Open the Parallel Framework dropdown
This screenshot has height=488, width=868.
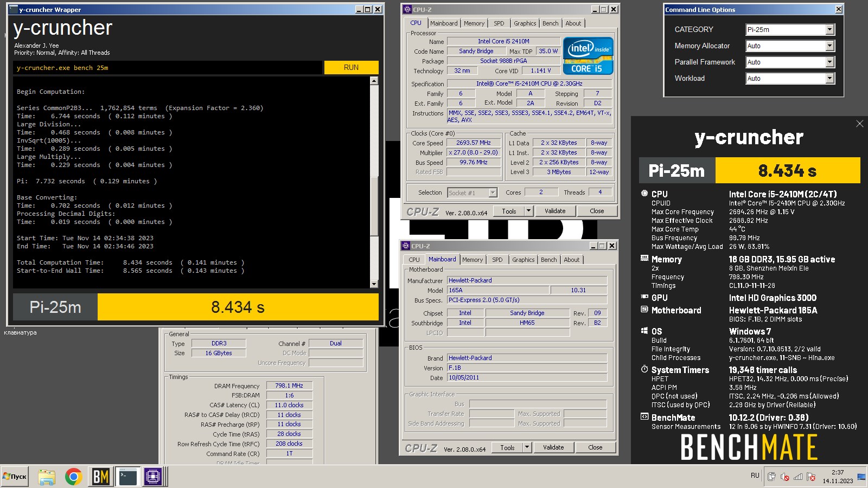point(829,62)
